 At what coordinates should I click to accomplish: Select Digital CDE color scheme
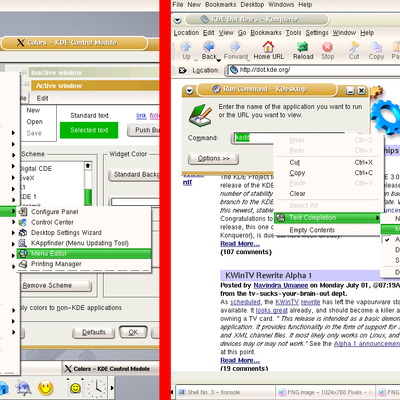[x=36, y=169]
